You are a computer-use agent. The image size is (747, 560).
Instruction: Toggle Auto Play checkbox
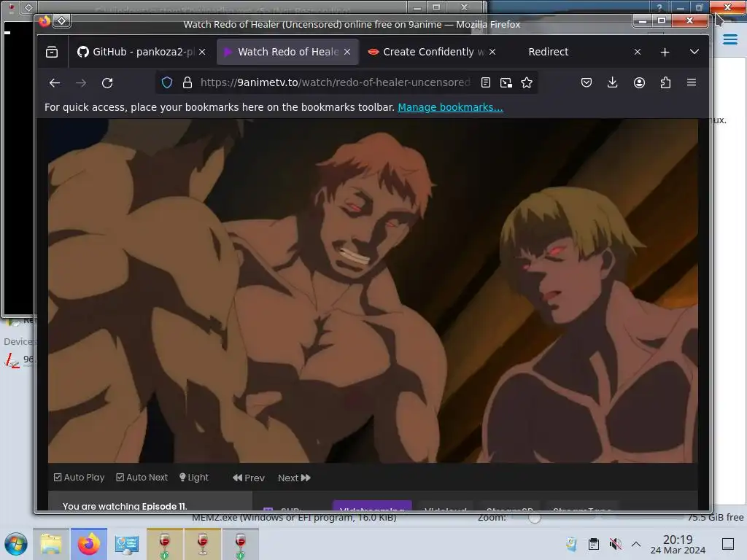[79, 477]
